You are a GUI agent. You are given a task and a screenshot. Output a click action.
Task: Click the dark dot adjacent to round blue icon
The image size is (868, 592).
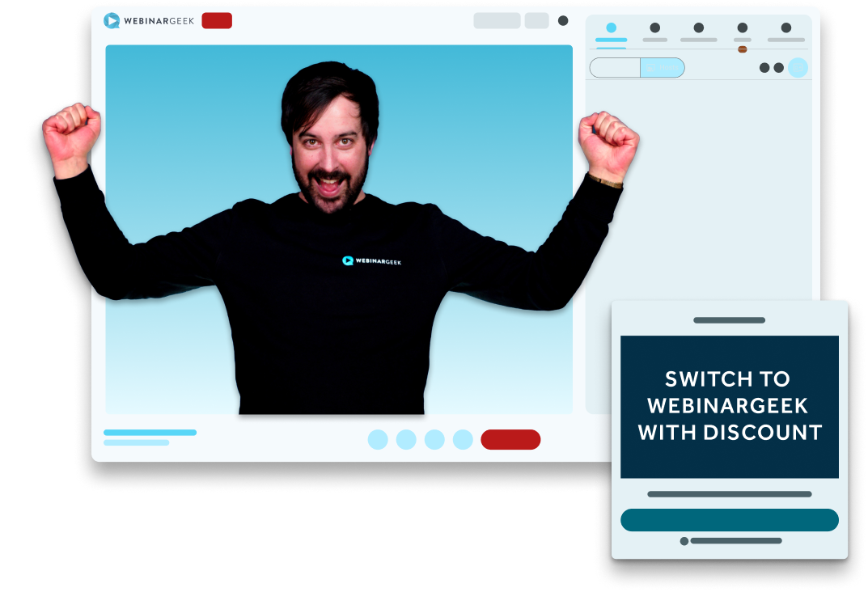[779, 67]
